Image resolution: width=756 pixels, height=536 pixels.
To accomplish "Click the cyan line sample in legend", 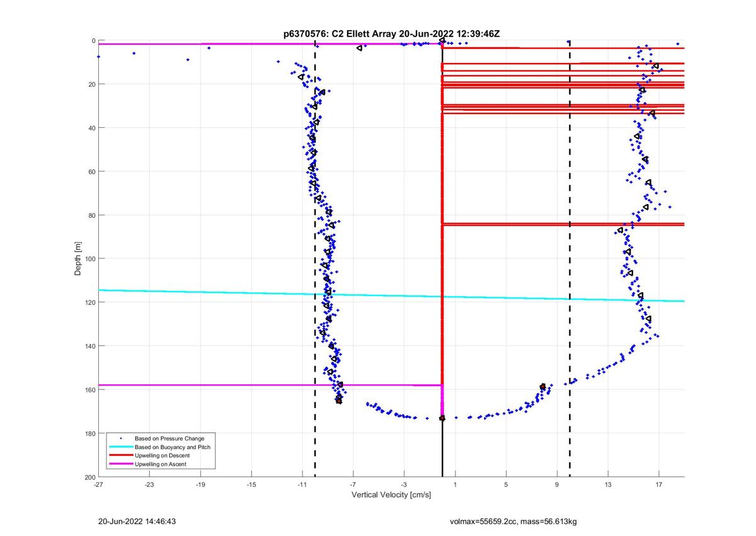I will 120,447.
